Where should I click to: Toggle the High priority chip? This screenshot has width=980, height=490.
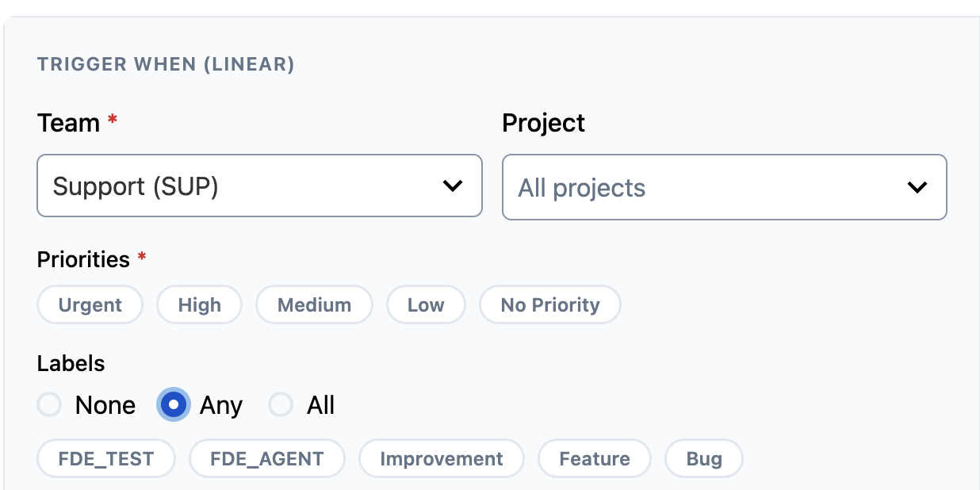coord(199,305)
